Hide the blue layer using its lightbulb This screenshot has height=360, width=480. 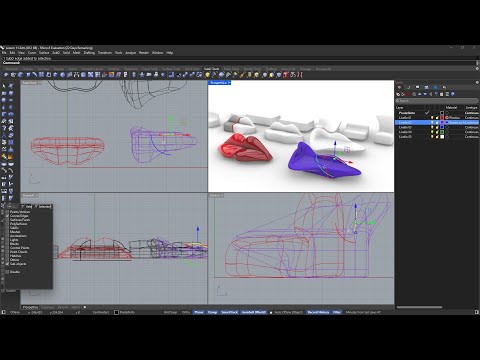(x=432, y=127)
